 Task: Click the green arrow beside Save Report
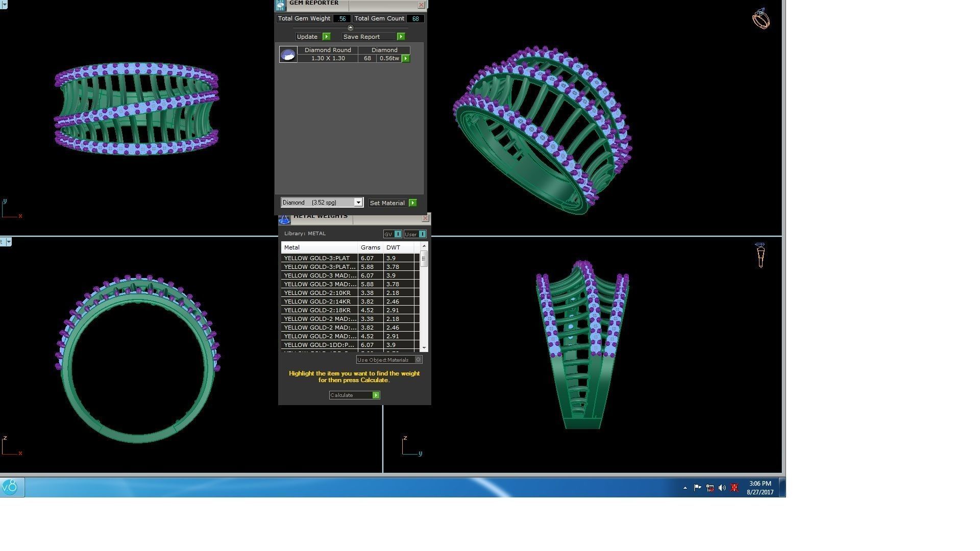(x=401, y=37)
